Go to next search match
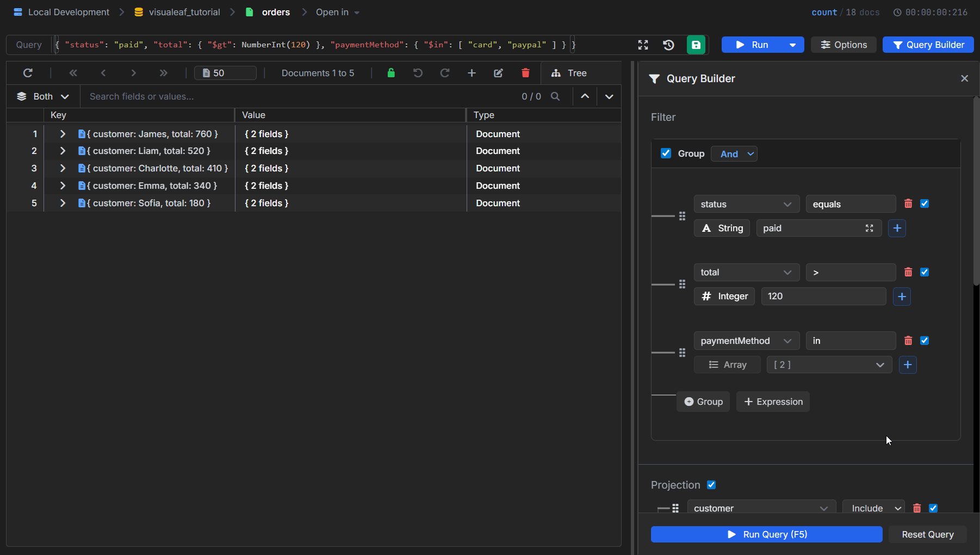The width and height of the screenshot is (980, 555). [x=609, y=96]
